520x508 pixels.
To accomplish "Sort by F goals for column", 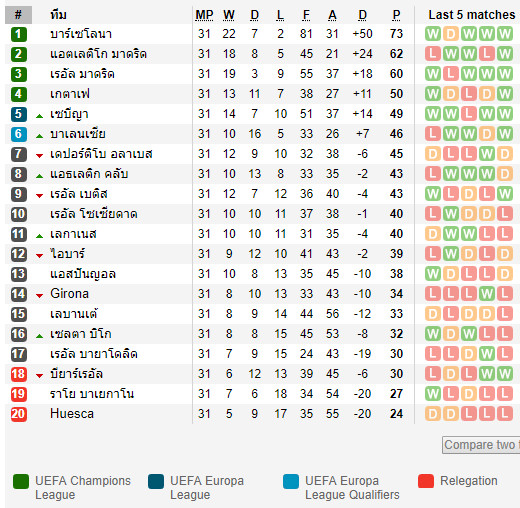I will coord(306,15).
